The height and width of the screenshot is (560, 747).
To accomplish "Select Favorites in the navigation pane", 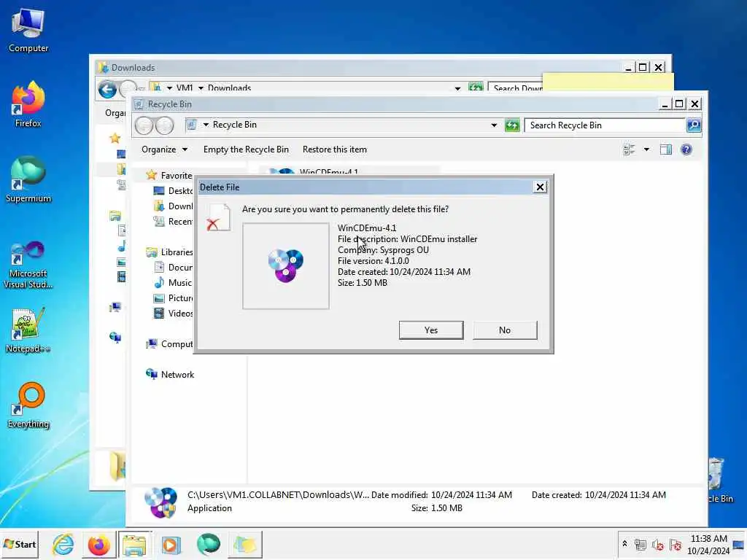I will click(x=169, y=175).
